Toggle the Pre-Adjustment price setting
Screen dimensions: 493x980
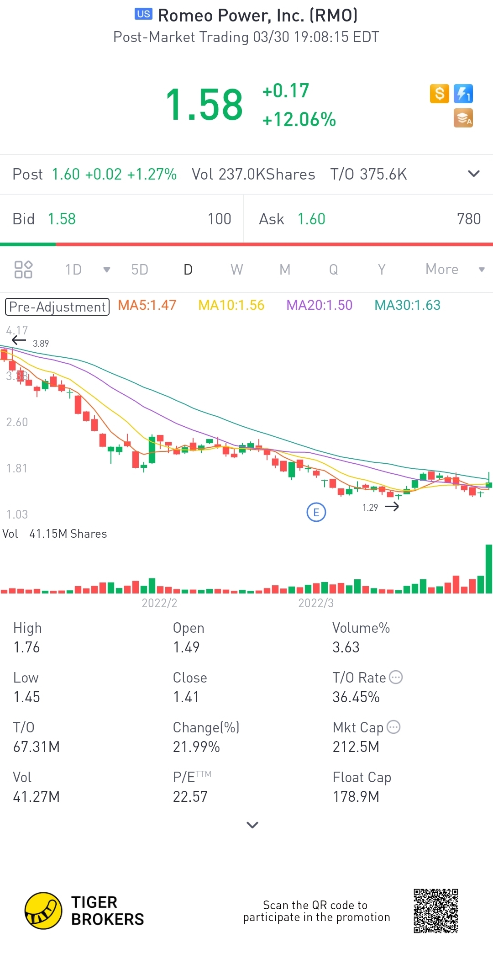(57, 307)
